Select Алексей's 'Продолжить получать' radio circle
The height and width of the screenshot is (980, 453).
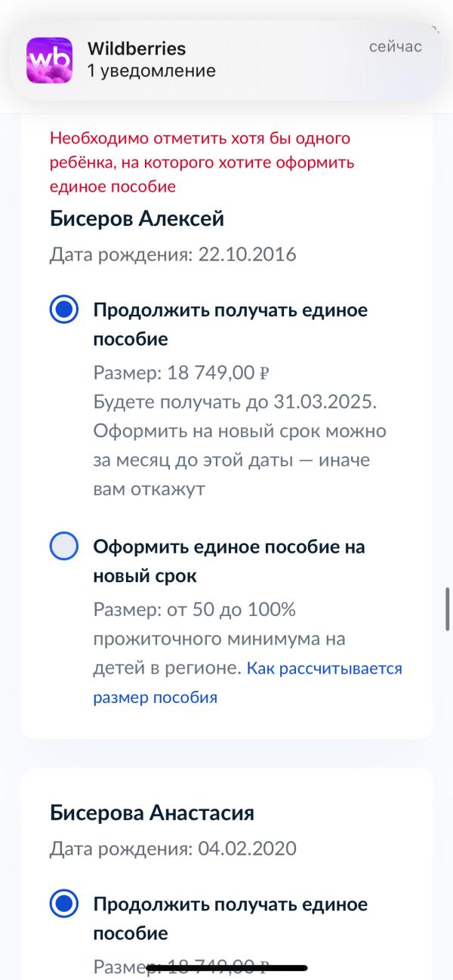64,310
